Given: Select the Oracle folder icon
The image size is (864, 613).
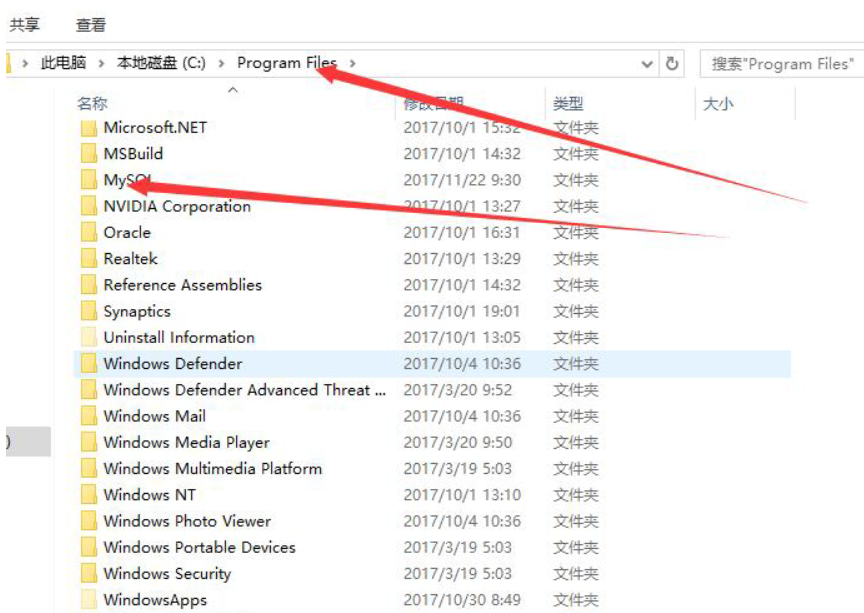Looking at the screenshot, I should (x=89, y=233).
